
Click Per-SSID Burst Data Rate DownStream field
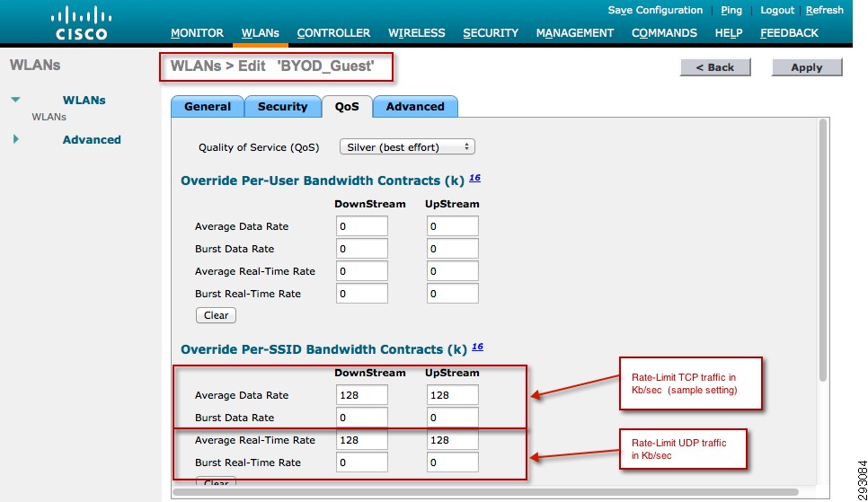pos(361,418)
